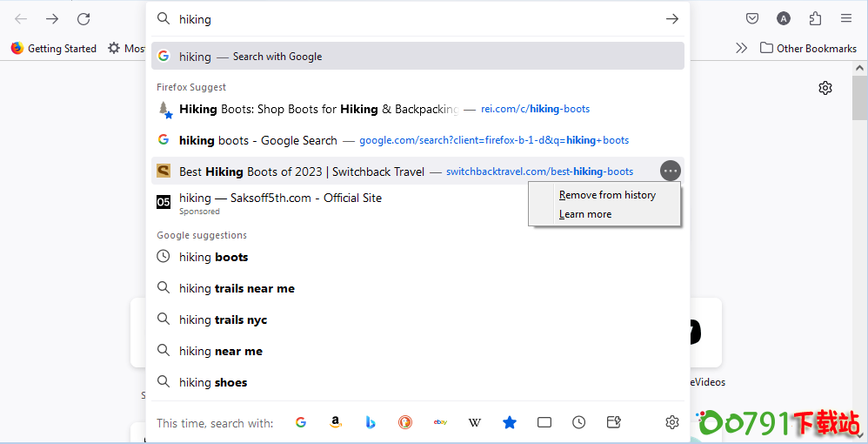Screen dimensions: 868x444
Task: Search open tabs using the tabs icon
Action: (x=544, y=422)
